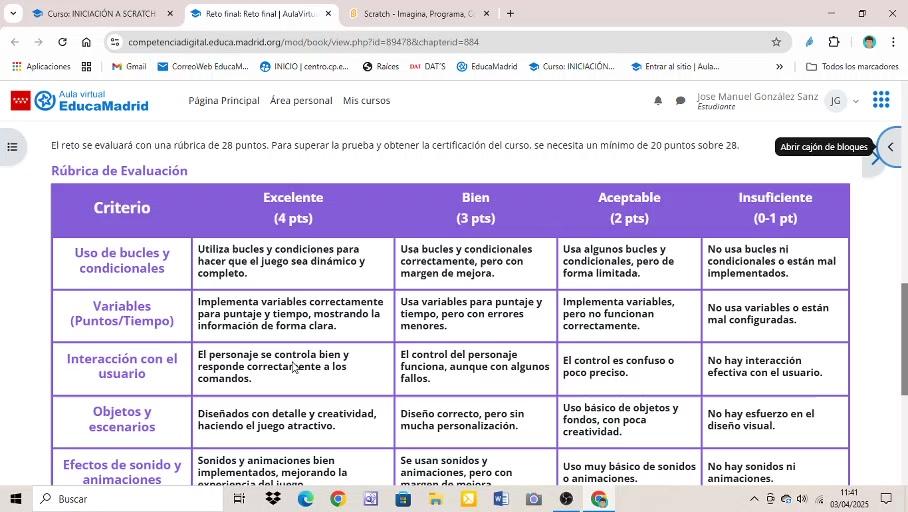
Task: Expand the user menu dropdown arrow
Action: click(856, 101)
